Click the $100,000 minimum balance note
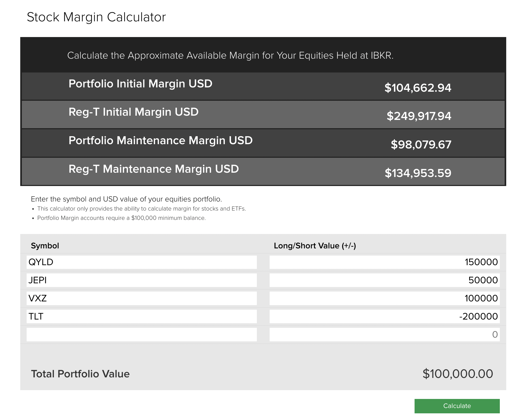This screenshot has height=420, width=527. click(x=121, y=218)
